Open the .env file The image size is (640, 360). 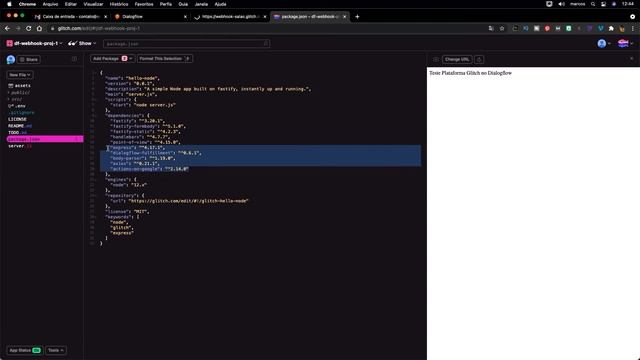[x=17, y=106]
